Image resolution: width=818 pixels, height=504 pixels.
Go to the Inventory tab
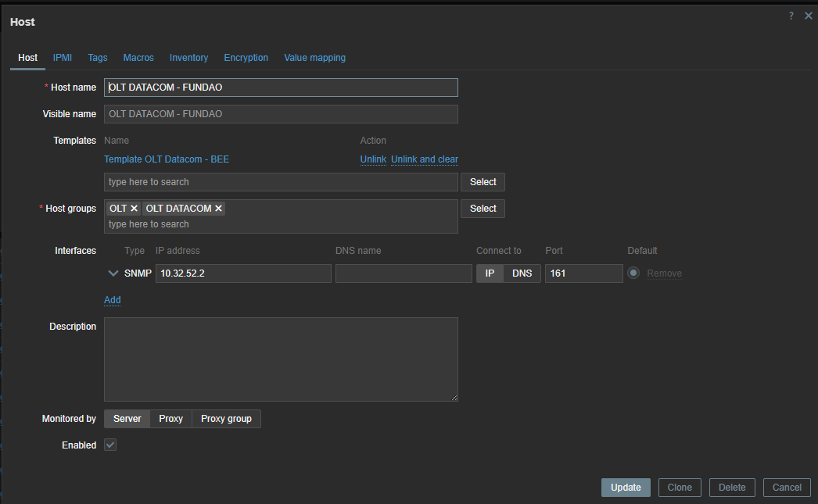[x=188, y=58]
